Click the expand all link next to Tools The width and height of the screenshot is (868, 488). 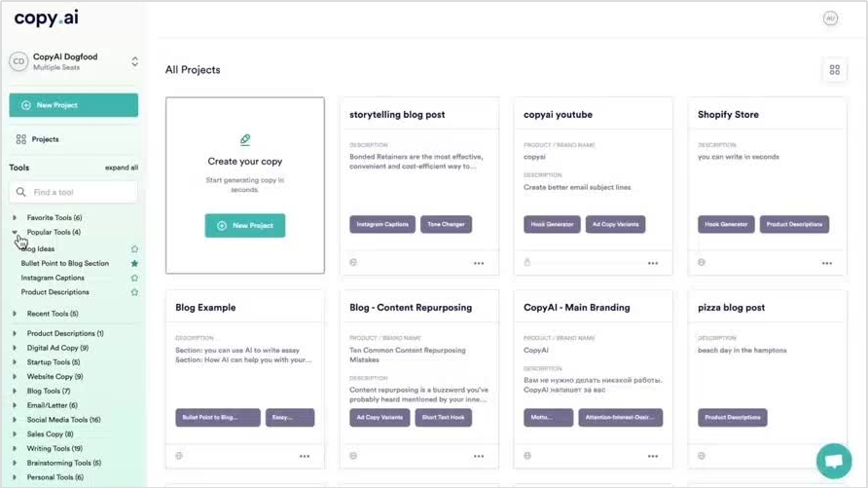(122, 168)
